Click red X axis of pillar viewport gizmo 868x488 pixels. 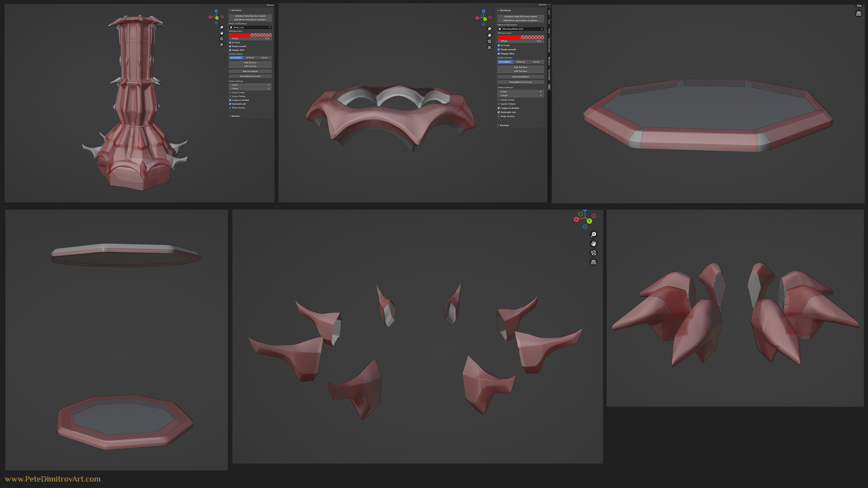pos(210,17)
